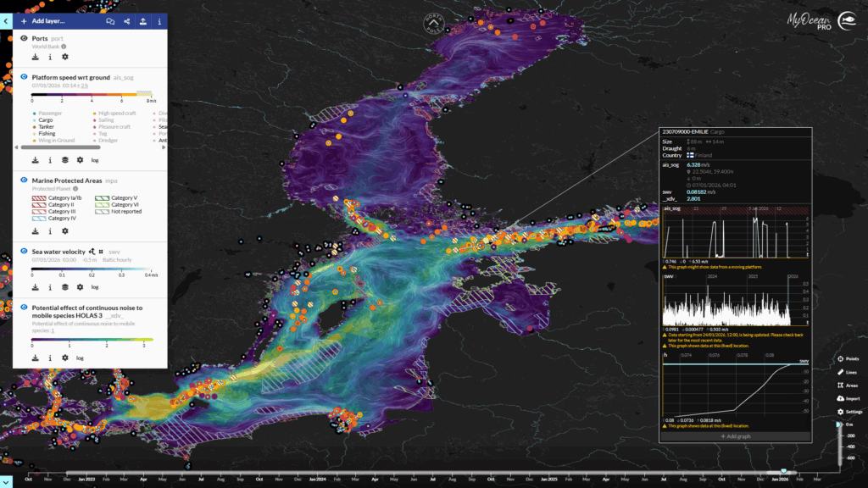The width and height of the screenshot is (868, 488).
Task: Open the 2h time window dropdown
Action: [x=85, y=86]
